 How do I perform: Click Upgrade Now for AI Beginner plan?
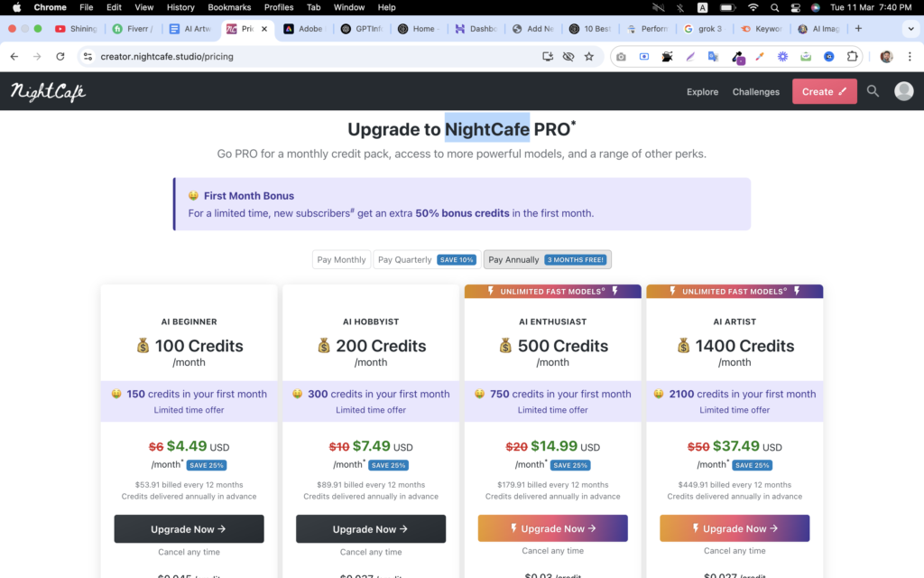click(x=189, y=529)
